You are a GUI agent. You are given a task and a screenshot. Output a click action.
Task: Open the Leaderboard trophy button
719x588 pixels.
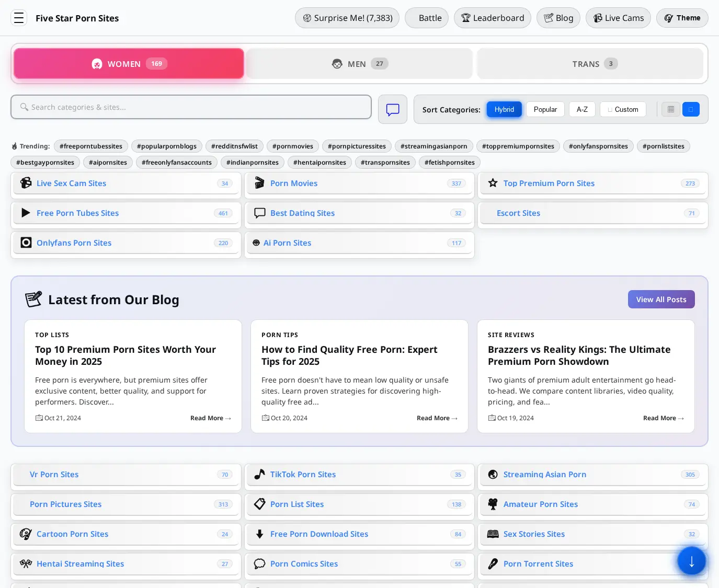pyautogui.click(x=492, y=18)
